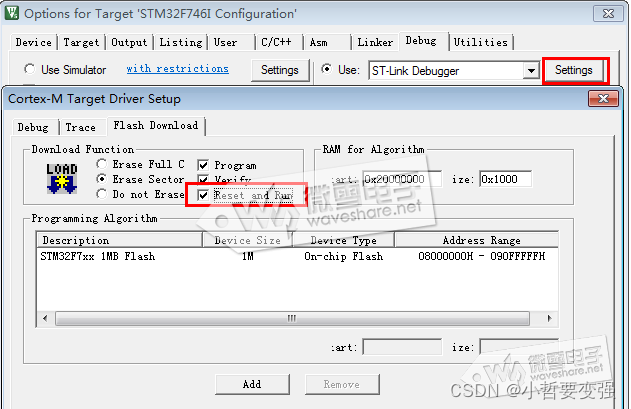Click the LOAD download icon
The image size is (631, 409).
coord(62,179)
